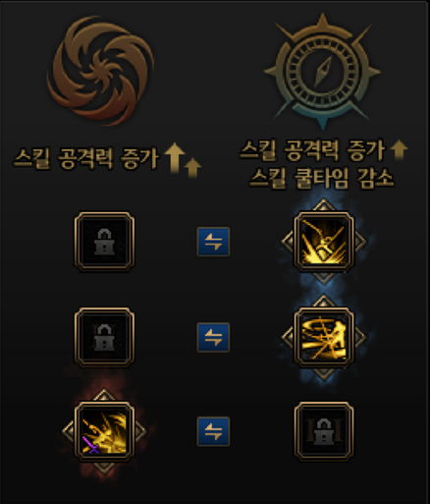Select the skill icon with purple swords
430x504 pixels.
pyautogui.click(x=104, y=431)
